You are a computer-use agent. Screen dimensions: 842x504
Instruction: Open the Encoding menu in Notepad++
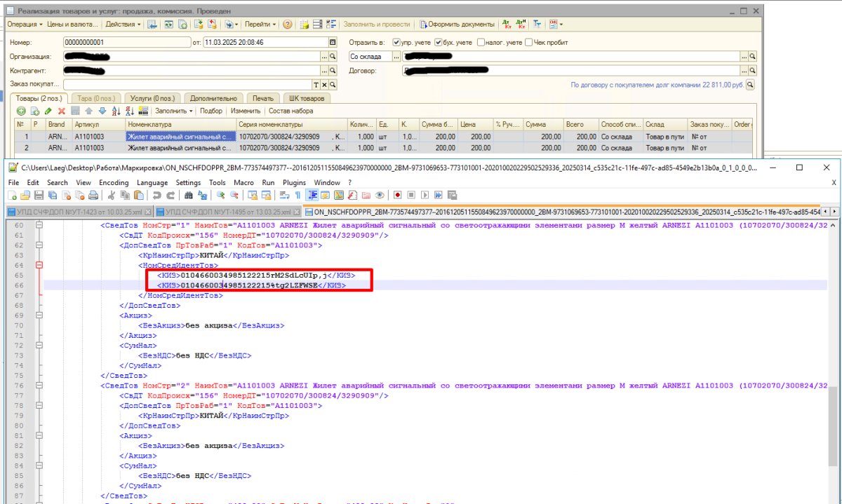(x=114, y=182)
